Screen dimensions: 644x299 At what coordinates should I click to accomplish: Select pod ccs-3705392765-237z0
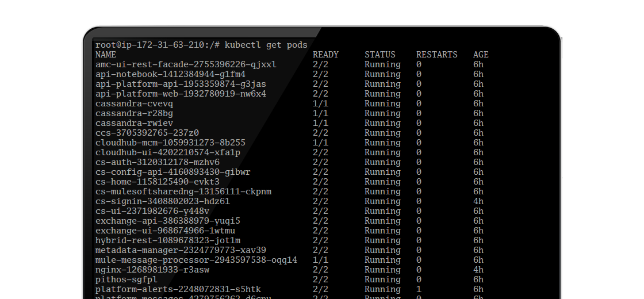(x=147, y=133)
